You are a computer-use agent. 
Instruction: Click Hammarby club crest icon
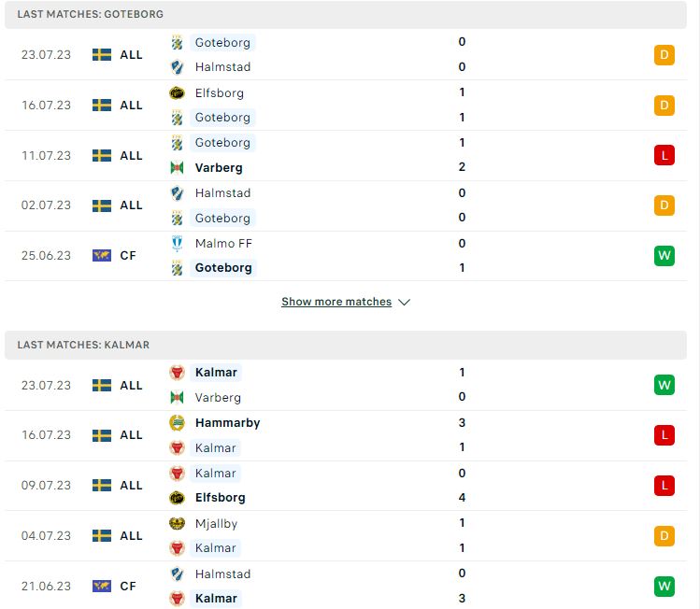[x=177, y=422]
